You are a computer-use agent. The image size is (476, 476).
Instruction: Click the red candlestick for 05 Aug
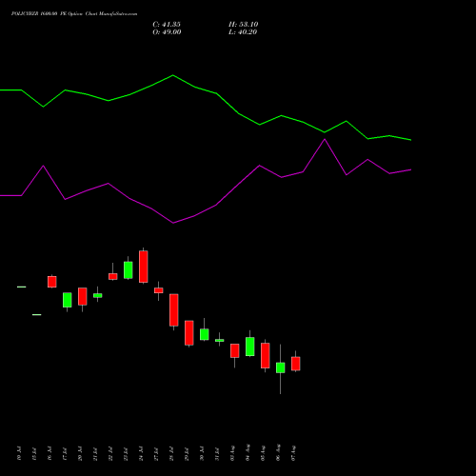[266, 355]
